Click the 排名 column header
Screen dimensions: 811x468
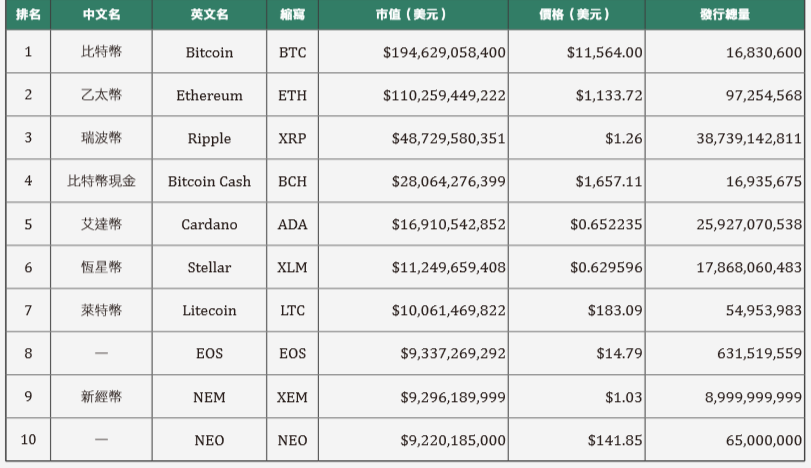point(28,14)
